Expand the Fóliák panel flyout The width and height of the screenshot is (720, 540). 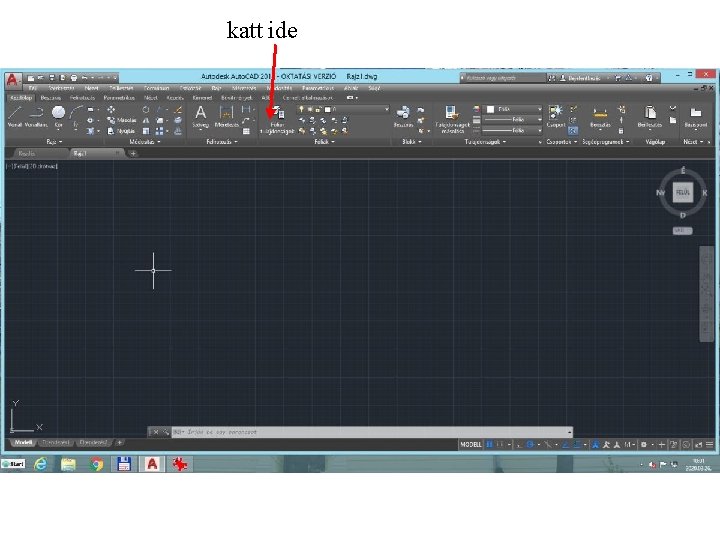(x=324, y=142)
